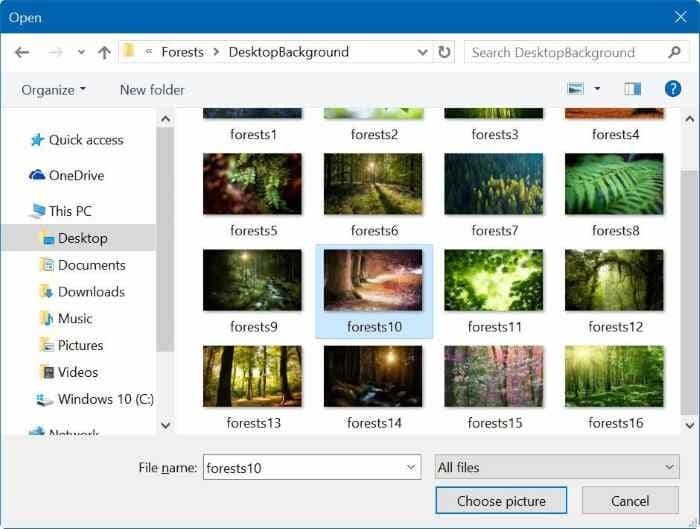Open the Music folder
This screenshot has width=700, height=529.
(75, 319)
